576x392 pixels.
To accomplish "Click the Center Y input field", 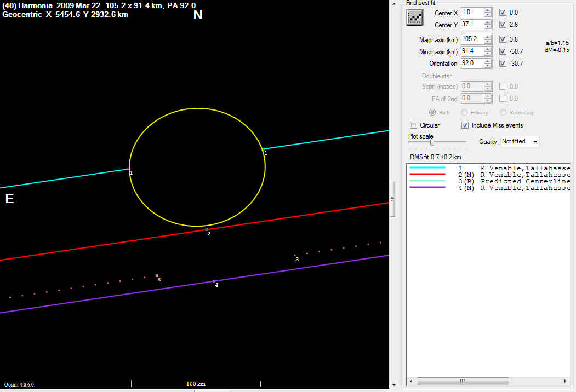I will (x=472, y=24).
